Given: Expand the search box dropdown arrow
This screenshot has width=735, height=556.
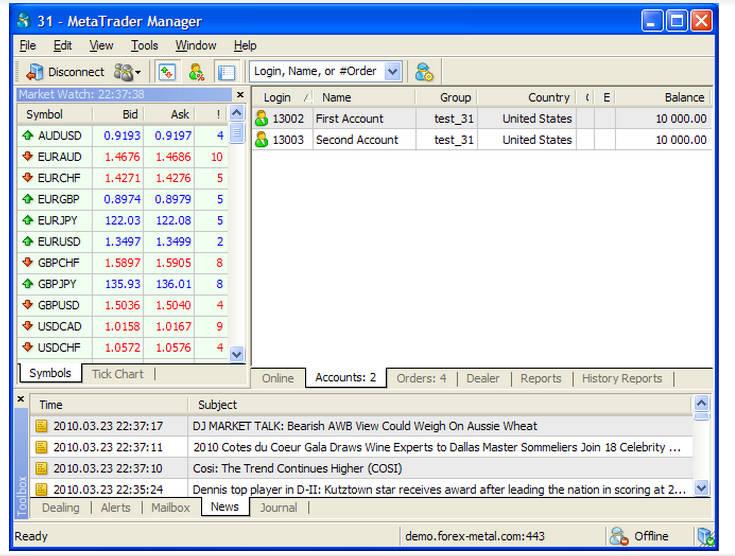Looking at the screenshot, I should (393, 72).
